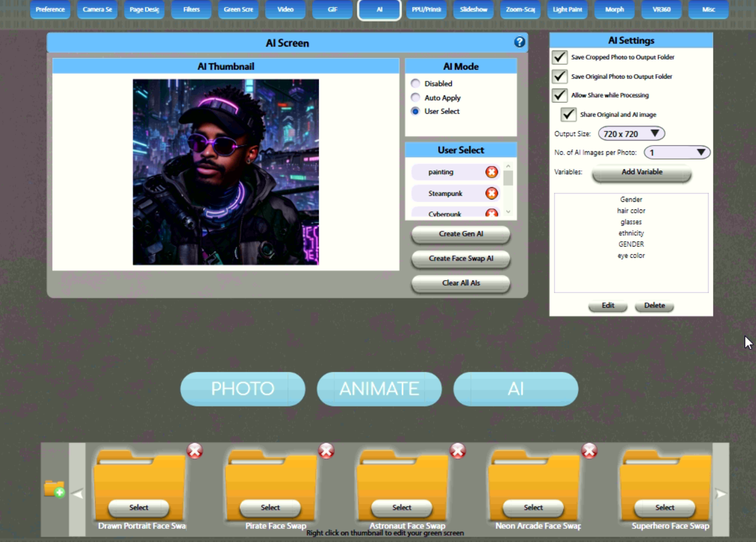Delete the Neon Arcade Face Swap folder
This screenshot has width=756, height=542.
[589, 451]
